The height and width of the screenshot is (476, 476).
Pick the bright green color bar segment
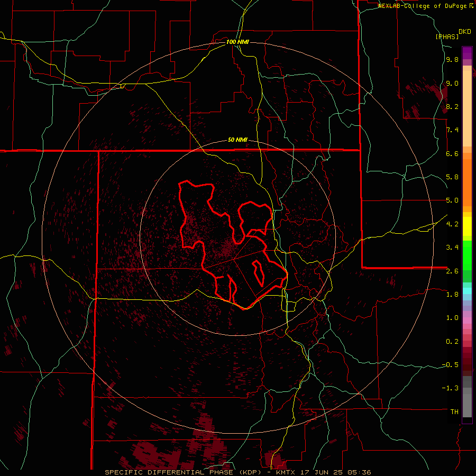[x=467, y=255]
